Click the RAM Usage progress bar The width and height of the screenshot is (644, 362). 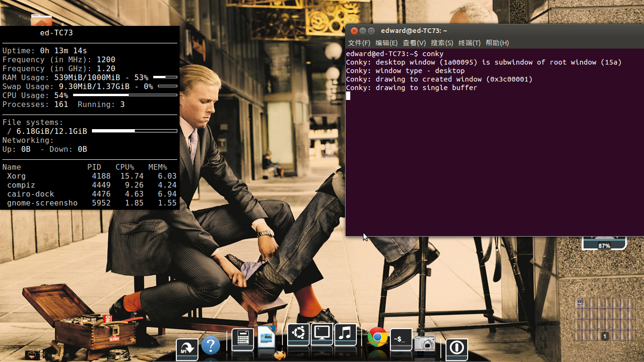point(165,77)
